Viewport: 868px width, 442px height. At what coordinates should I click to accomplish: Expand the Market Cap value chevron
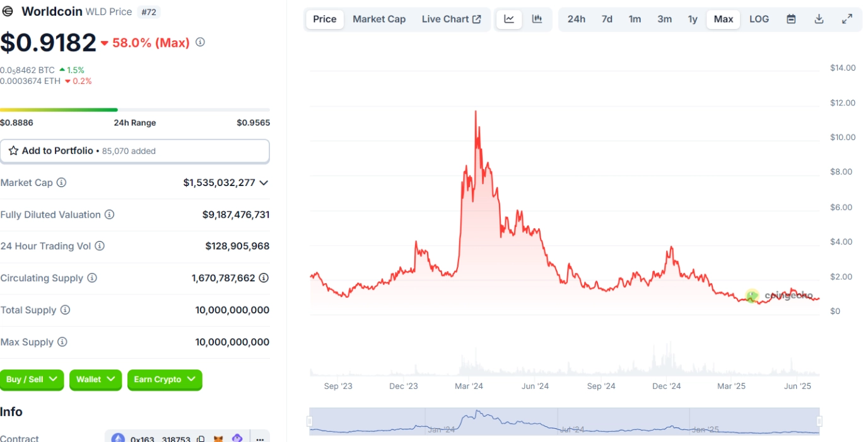264,183
